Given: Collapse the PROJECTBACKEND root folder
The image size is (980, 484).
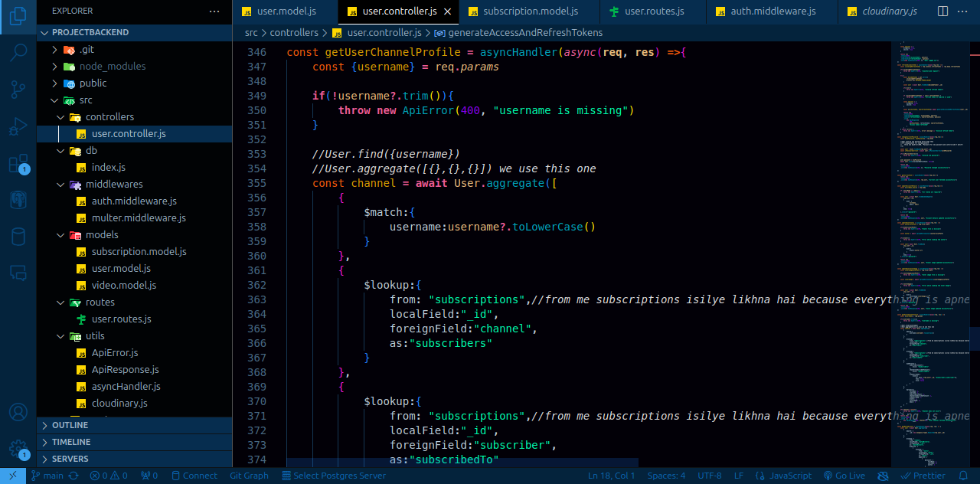Looking at the screenshot, I should click(x=46, y=32).
